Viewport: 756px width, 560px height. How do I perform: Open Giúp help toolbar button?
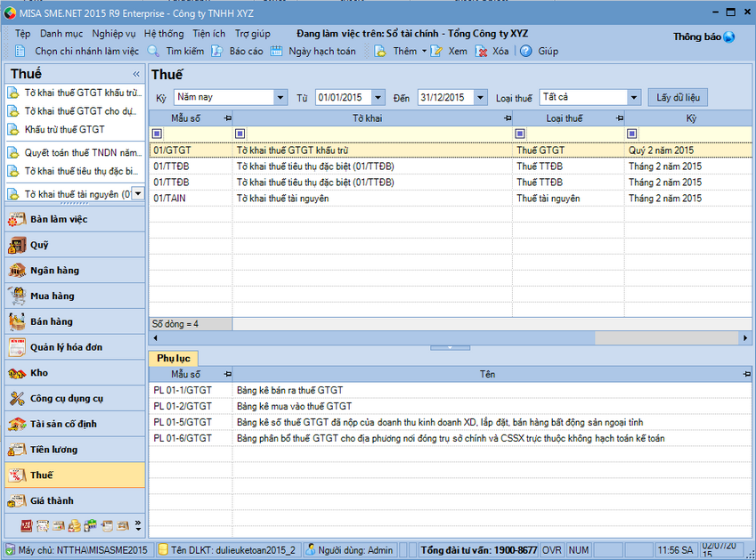coord(539,51)
